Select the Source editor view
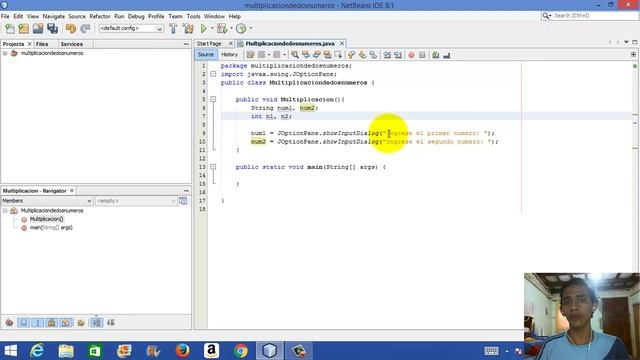The width and height of the screenshot is (640, 360). pyautogui.click(x=206, y=55)
